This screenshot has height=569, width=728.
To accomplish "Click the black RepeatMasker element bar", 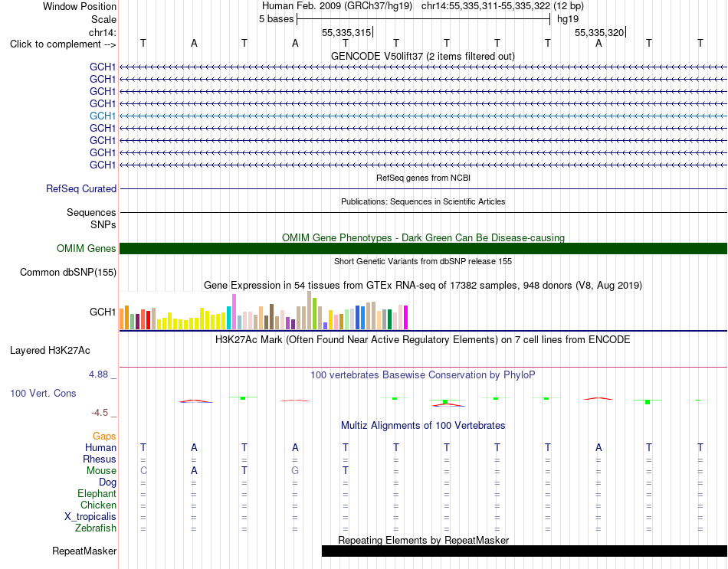I will point(525,551).
